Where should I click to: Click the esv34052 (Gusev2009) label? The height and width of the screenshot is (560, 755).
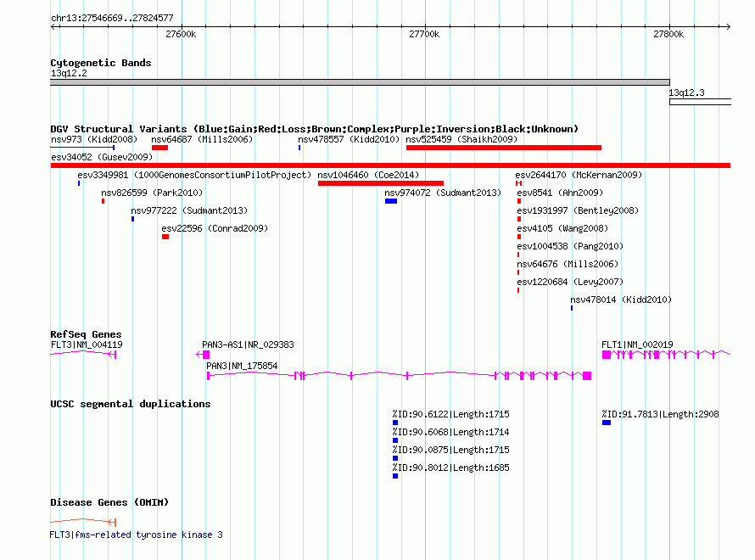[x=102, y=157]
